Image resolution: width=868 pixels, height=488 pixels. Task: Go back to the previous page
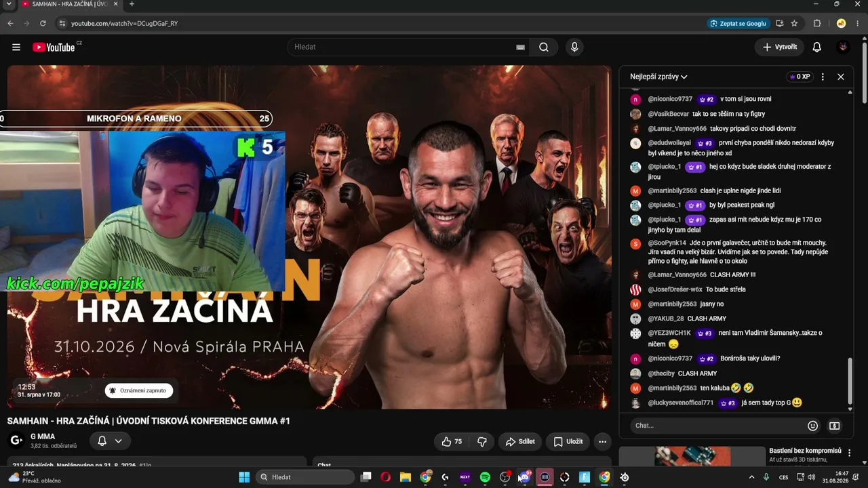click(x=10, y=23)
